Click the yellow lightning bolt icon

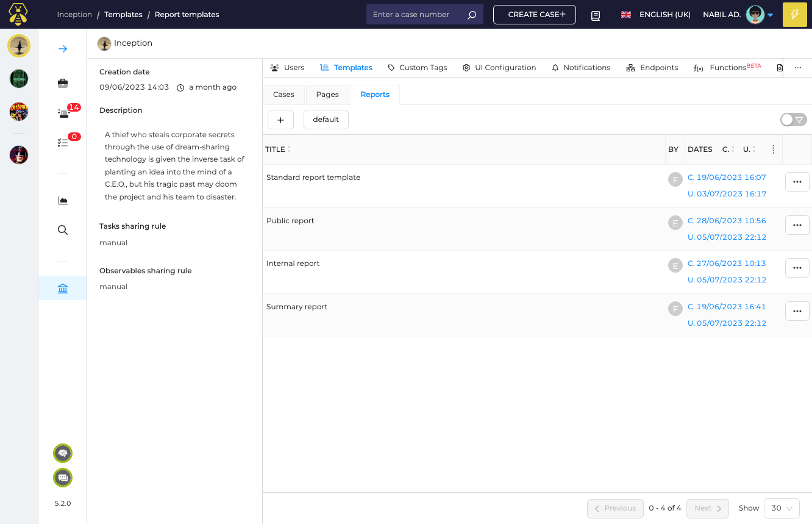(x=794, y=15)
